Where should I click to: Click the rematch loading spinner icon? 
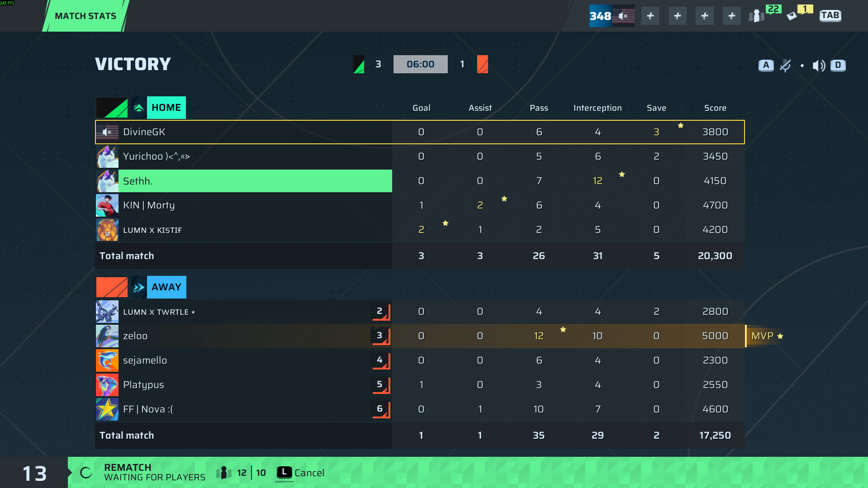86,473
